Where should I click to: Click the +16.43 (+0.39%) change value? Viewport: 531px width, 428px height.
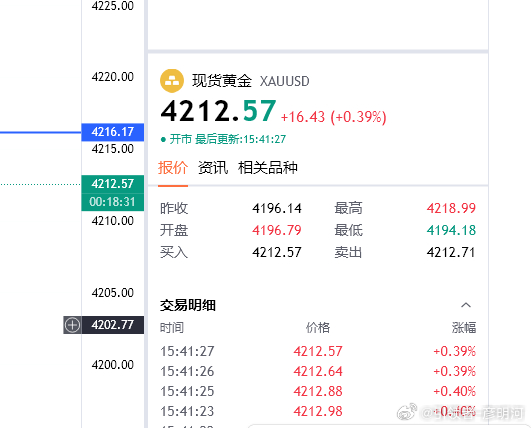[x=334, y=117]
